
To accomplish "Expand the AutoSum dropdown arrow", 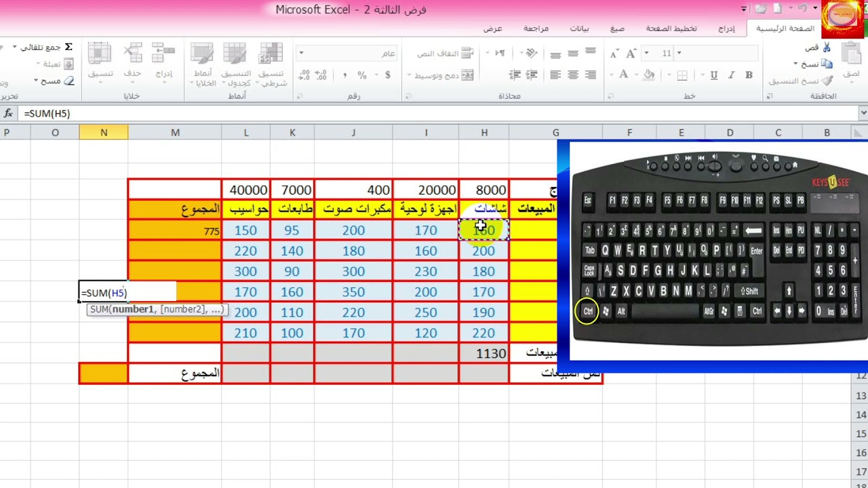I will click(x=15, y=47).
